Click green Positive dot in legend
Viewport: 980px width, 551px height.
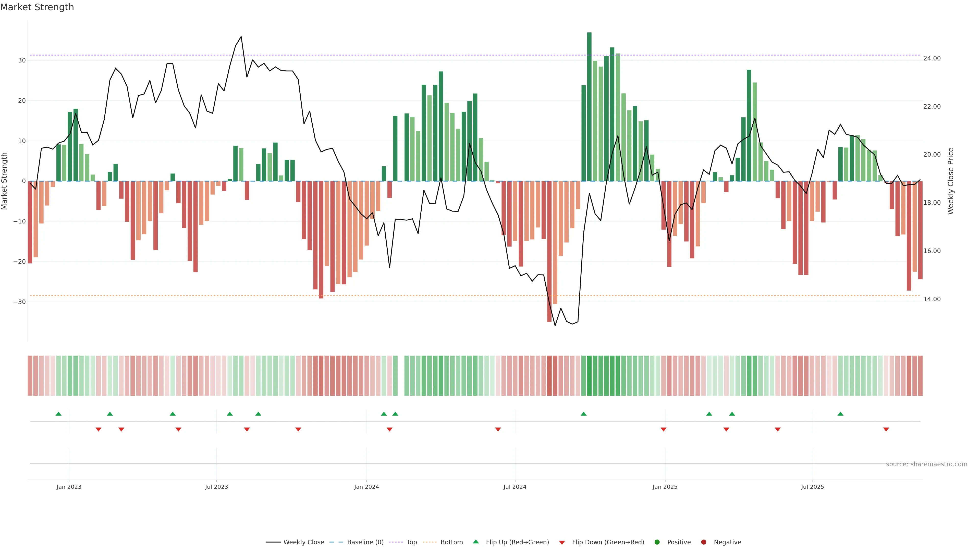[657, 542]
